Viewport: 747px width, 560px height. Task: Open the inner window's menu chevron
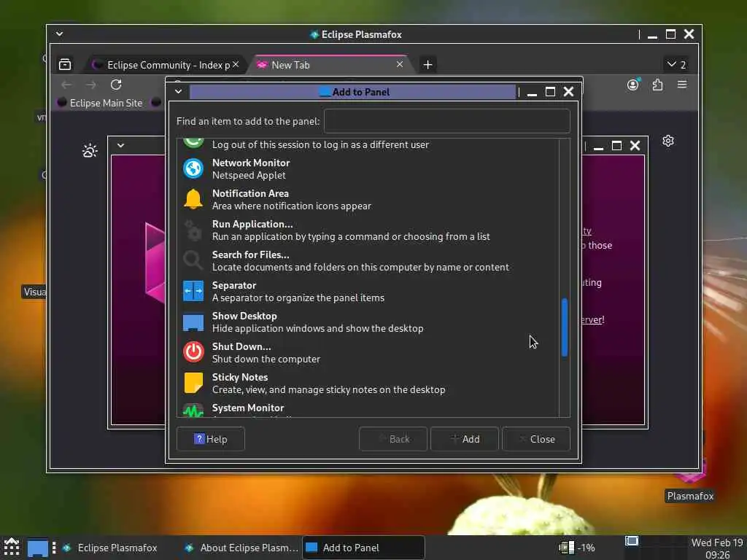tap(120, 145)
